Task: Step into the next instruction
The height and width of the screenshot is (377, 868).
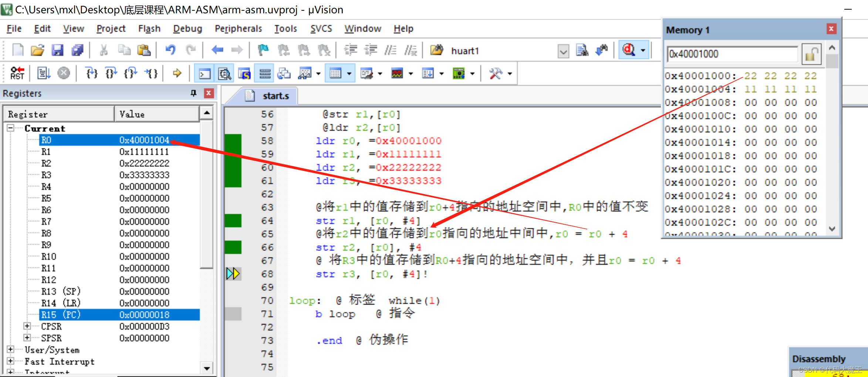Action: (x=91, y=73)
